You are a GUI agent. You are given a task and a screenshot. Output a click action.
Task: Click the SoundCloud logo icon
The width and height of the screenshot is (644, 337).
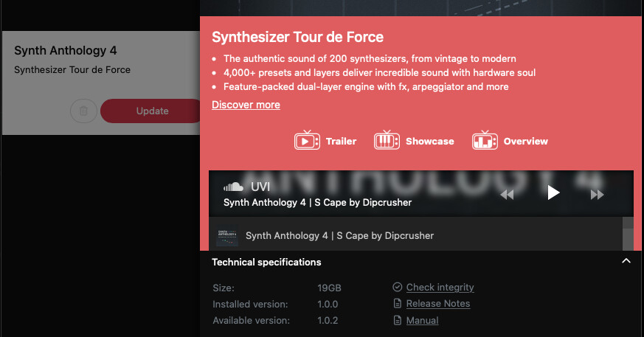coord(233,187)
